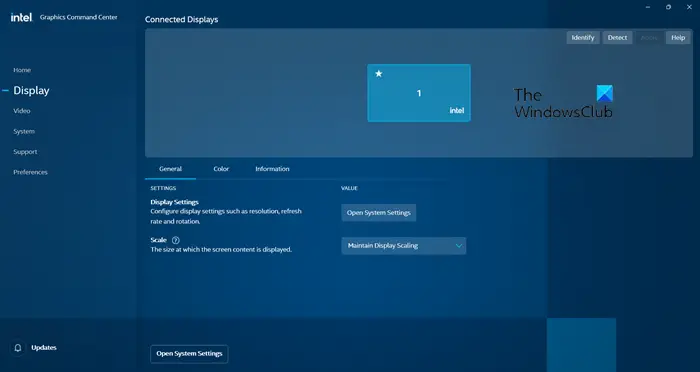The image size is (700, 372).
Task: Minimize the Graphics Command Center window
Action: [x=648, y=7]
